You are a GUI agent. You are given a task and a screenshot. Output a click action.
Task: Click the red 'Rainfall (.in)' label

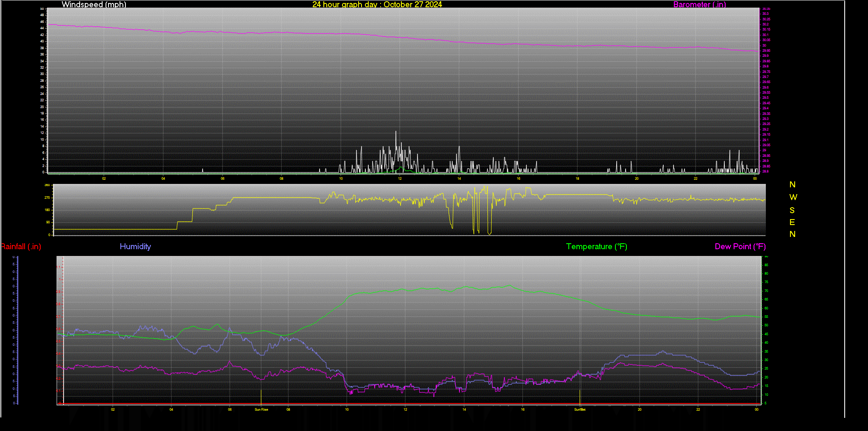pyautogui.click(x=21, y=246)
